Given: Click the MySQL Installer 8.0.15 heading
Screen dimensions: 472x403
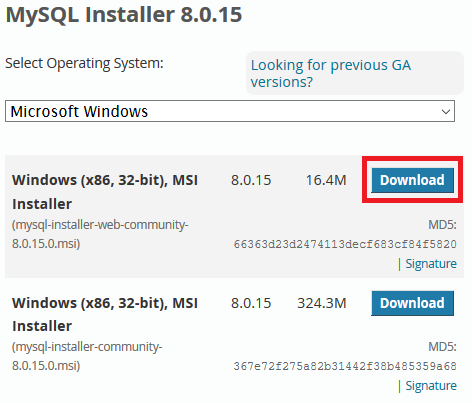Looking at the screenshot, I should point(124,15).
